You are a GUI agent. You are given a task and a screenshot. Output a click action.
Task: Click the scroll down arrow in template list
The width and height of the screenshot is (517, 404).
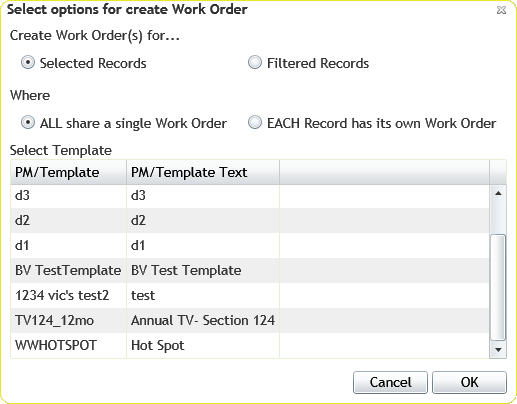(x=498, y=349)
